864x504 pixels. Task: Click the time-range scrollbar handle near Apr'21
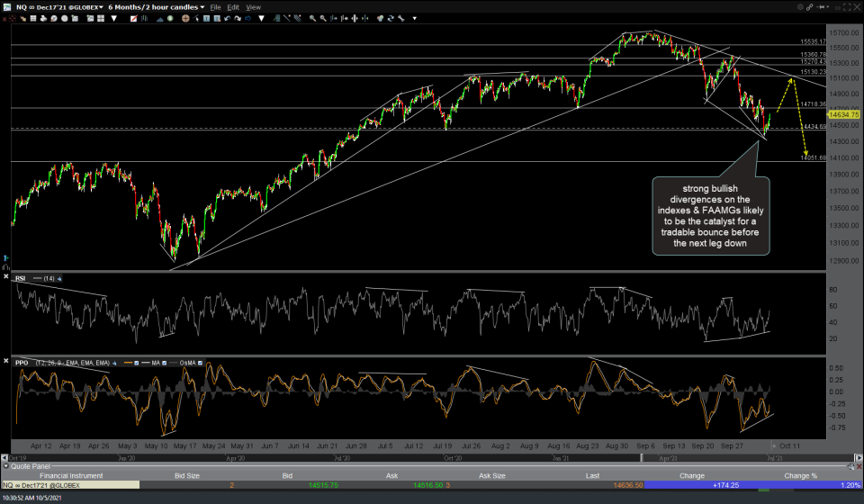[642, 458]
